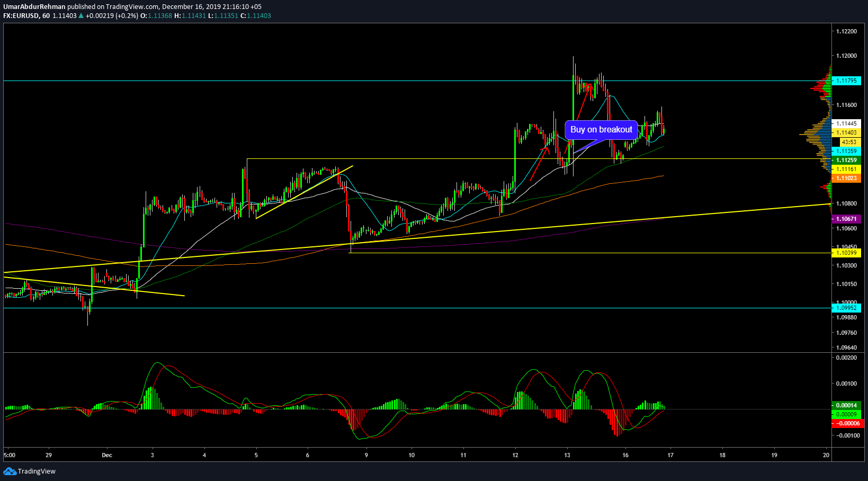Click the 5:00 time axis label
Screen dimensions: 868x481
(10, 455)
